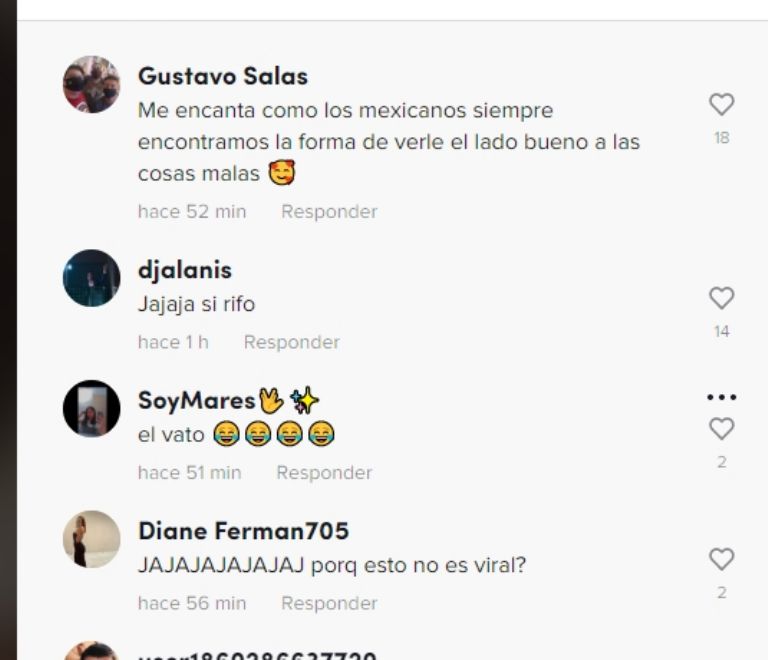Screen dimensions: 768x660
Task: Open the Diane Ferman705 username link
Action: [x=243, y=531]
